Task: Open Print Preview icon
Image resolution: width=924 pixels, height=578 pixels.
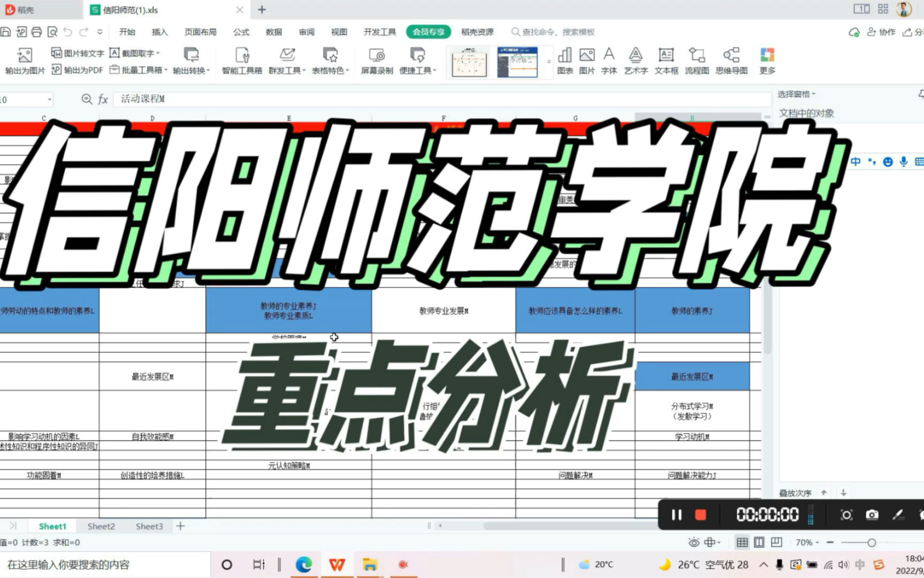Action: point(52,32)
